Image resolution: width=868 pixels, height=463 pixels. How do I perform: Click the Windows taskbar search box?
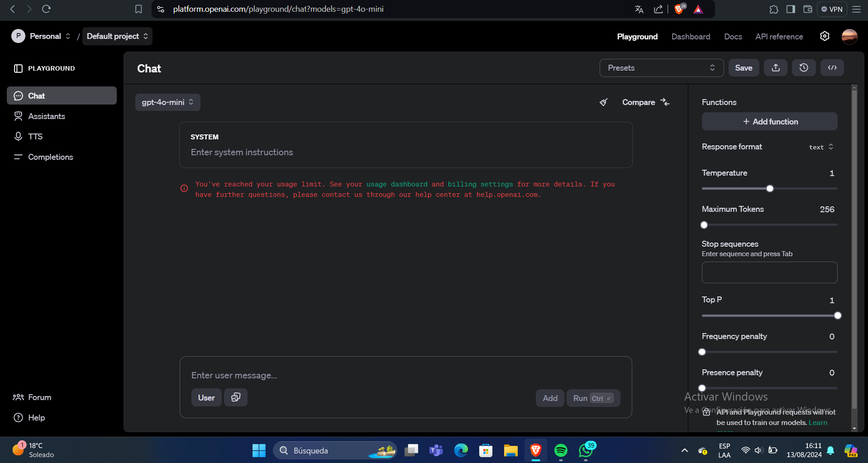click(x=335, y=450)
